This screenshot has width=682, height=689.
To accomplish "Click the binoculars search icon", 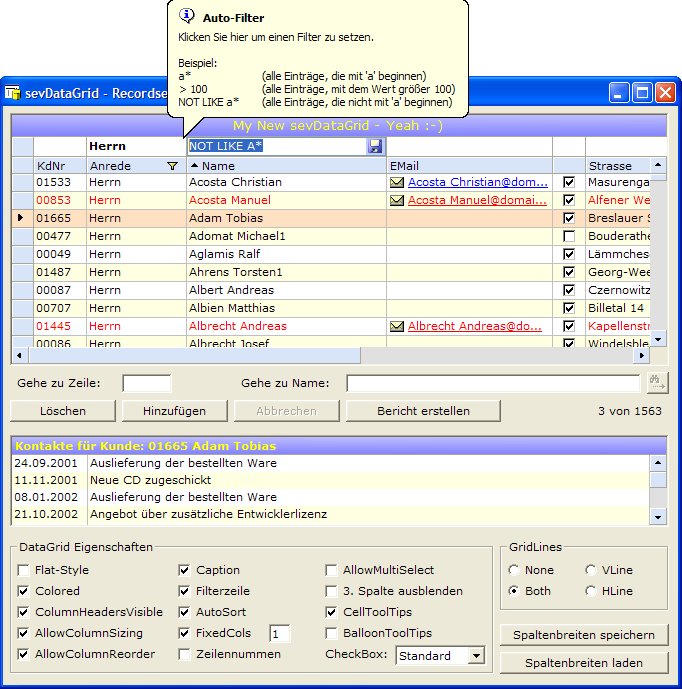I will (x=657, y=382).
